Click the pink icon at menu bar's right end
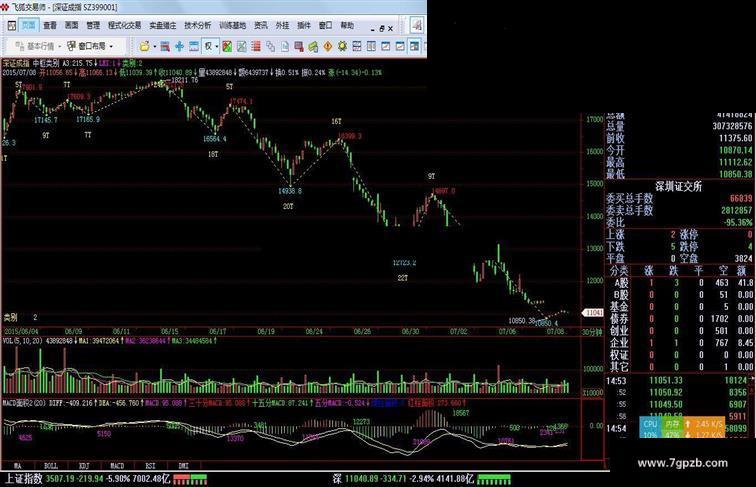756x487 pixels. point(416,26)
